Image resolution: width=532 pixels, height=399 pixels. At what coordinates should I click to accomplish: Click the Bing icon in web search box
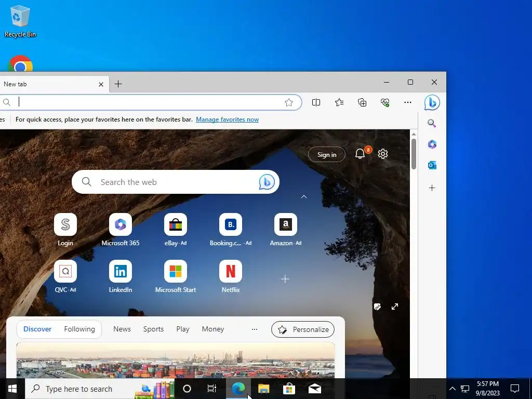coord(267,182)
